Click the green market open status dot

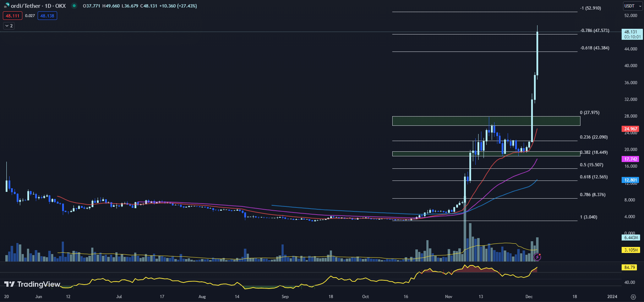[74, 6]
